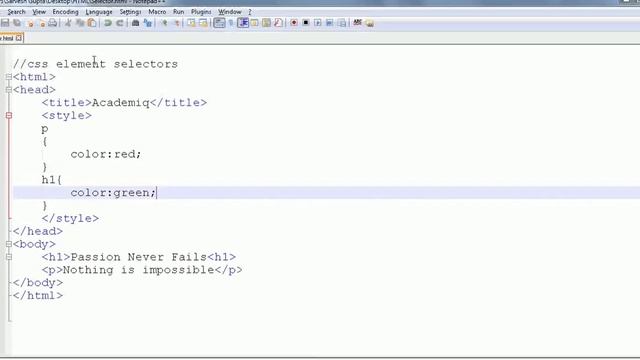Click the 'Passion Never Fails' heading text

click(138, 257)
